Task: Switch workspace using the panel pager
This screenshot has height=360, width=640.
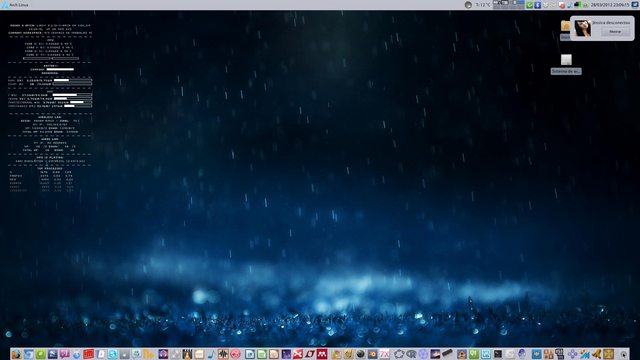Action: (509, 4)
